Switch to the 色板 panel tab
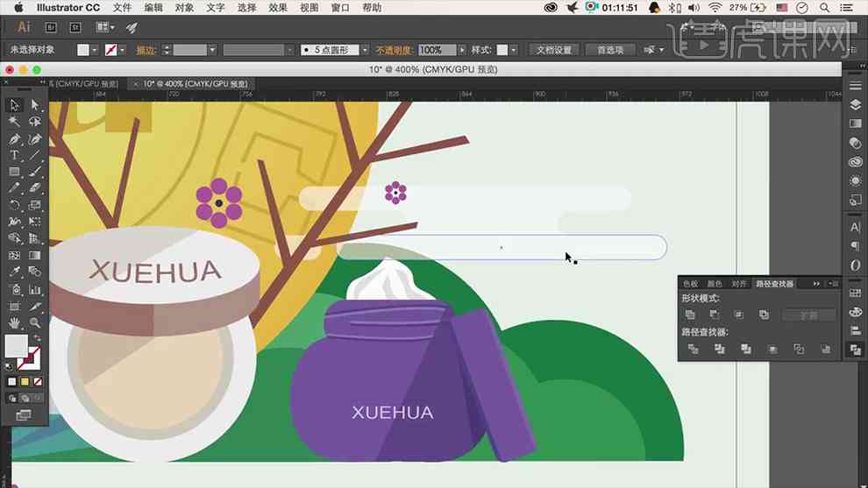This screenshot has width=868, height=488. (x=690, y=284)
